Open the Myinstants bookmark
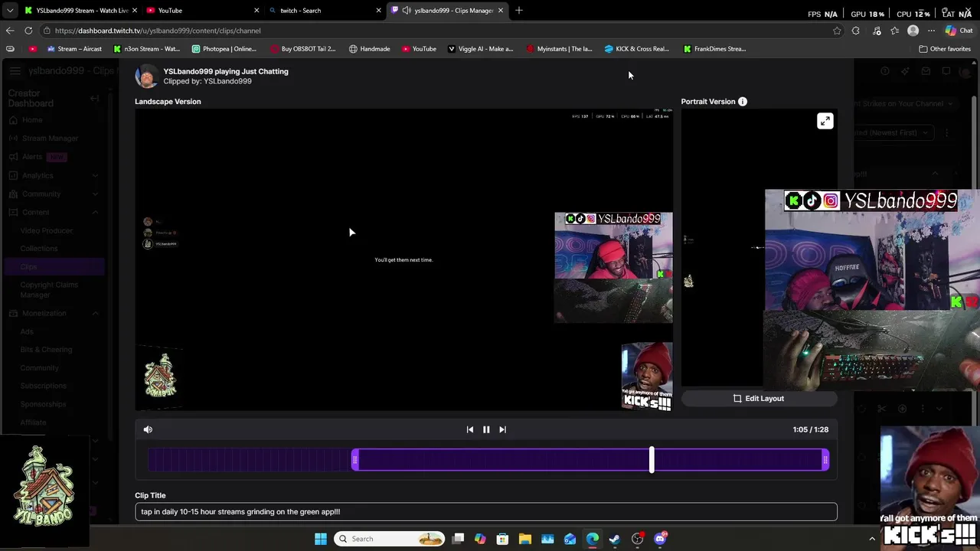Image resolution: width=980 pixels, height=551 pixels. [559, 49]
